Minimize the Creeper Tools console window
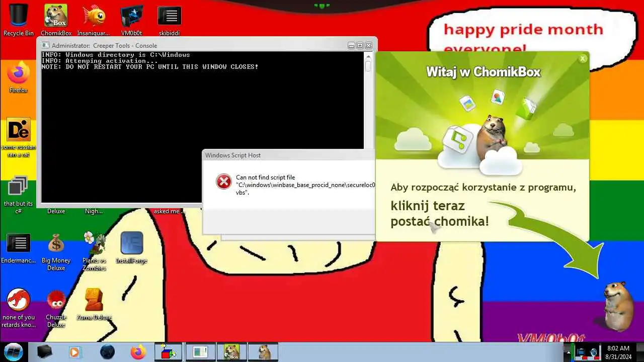Screen dimensions: 644x362 pyautogui.click(x=351, y=45)
